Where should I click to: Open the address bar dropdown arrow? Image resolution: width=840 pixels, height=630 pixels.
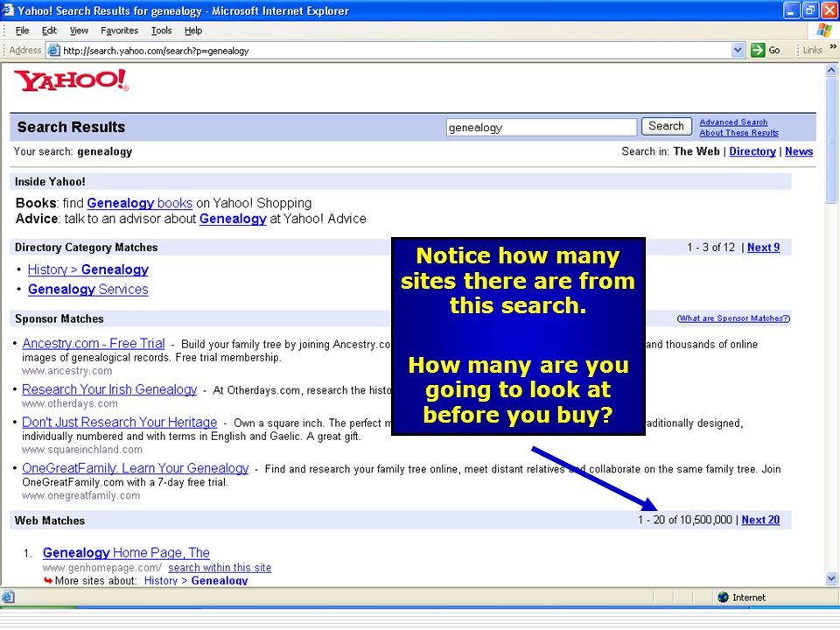[738, 51]
